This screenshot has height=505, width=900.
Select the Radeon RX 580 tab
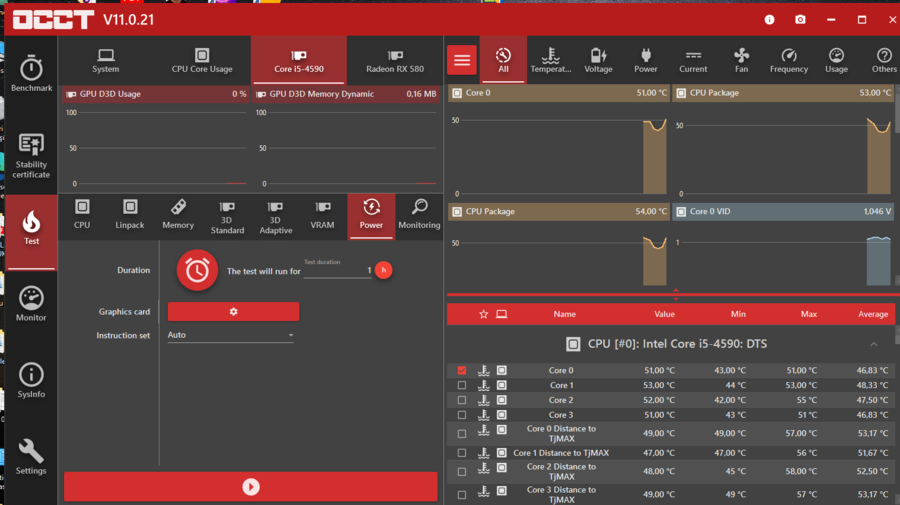(395, 61)
